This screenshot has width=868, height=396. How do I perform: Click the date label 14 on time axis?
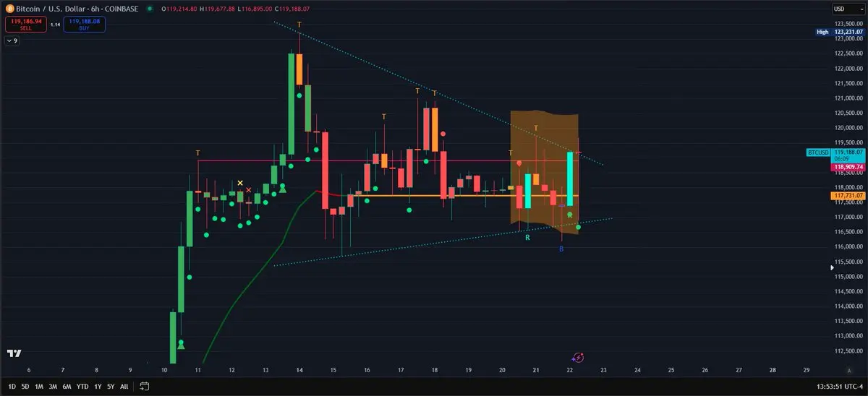pyautogui.click(x=299, y=370)
